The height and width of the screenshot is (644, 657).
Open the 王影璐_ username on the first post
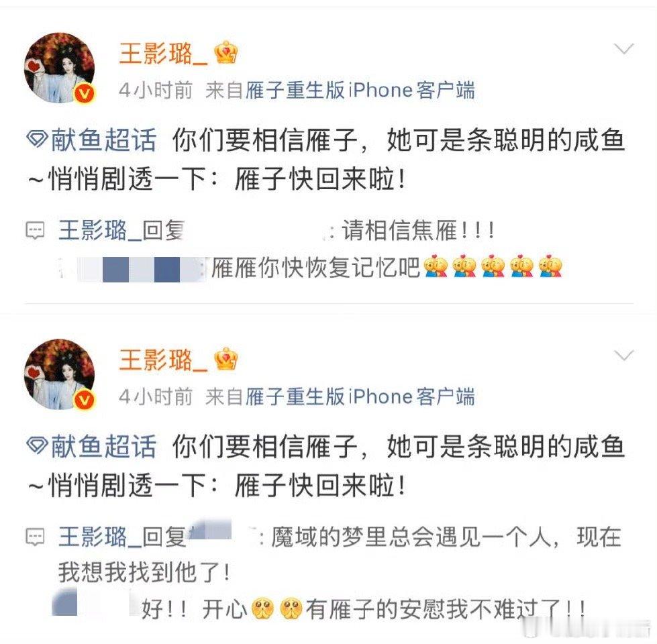pos(163,54)
